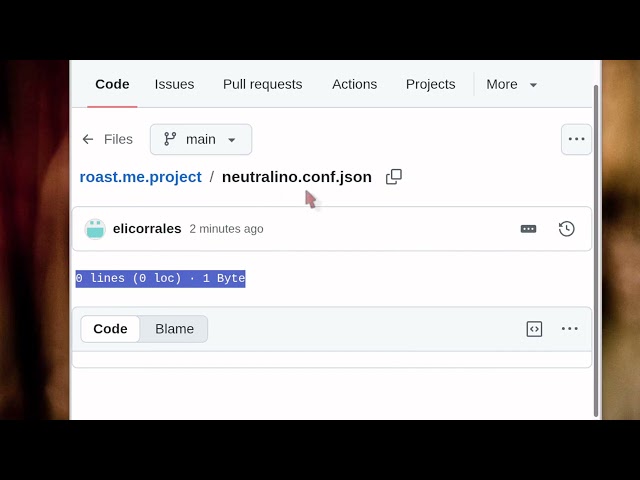The height and width of the screenshot is (480, 640).
Task: Select the Code view toggle
Action: 110,329
